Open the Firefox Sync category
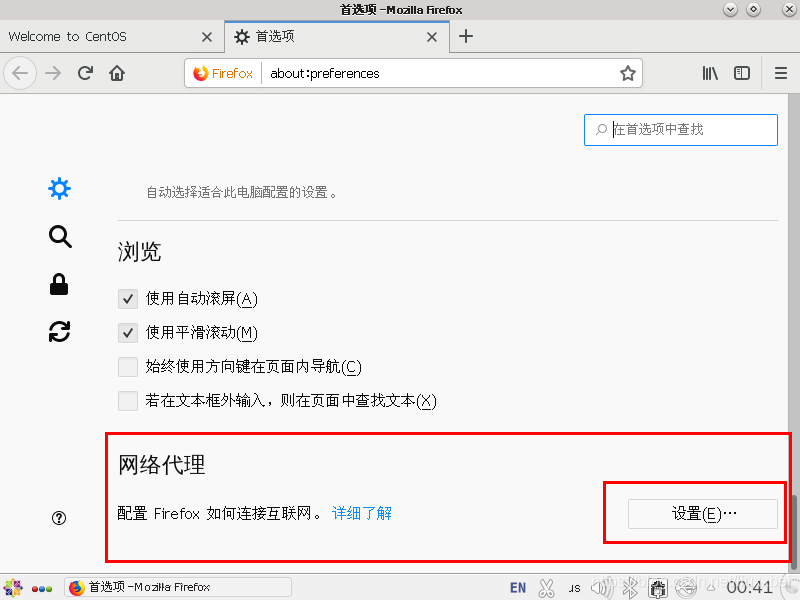This screenshot has height=600, width=800. [x=59, y=332]
